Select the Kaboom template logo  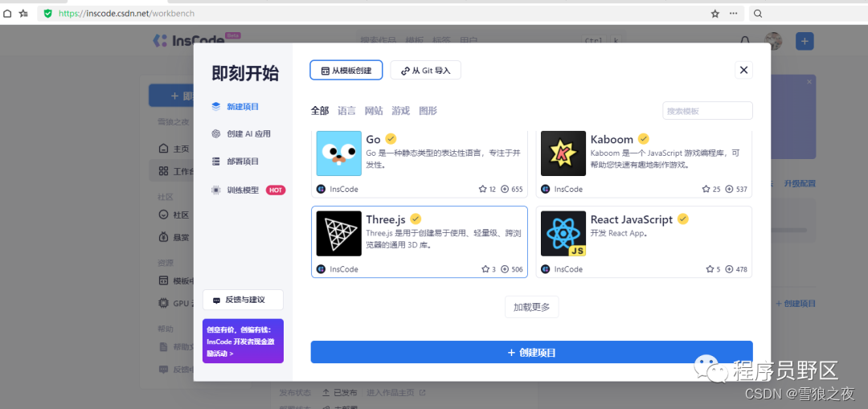(563, 153)
